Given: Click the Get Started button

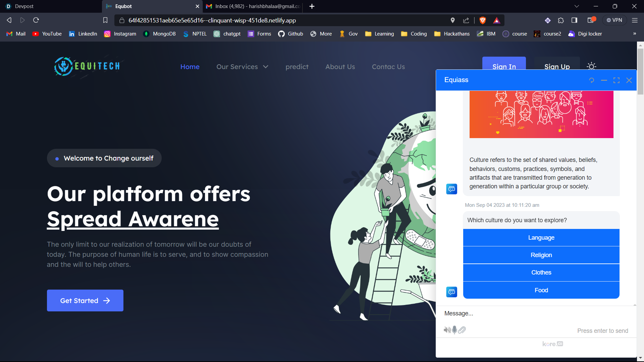Looking at the screenshot, I should tap(85, 301).
